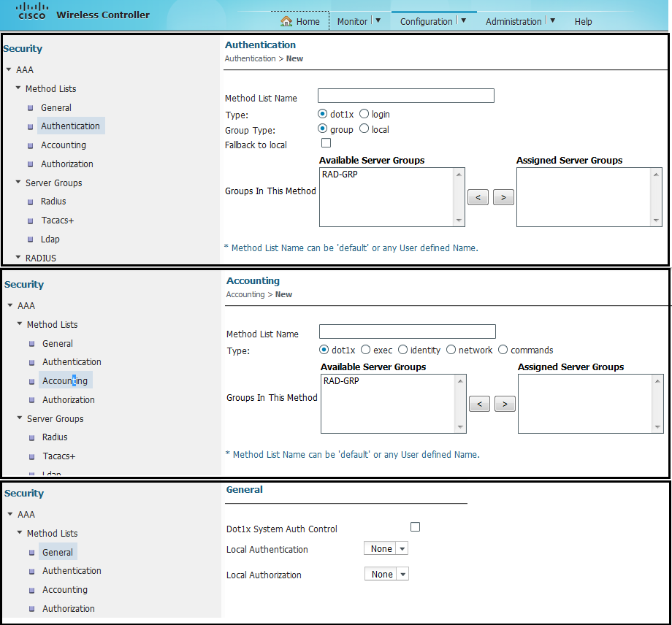
Task: Click the down-arrow icon next to Monitor
Action: click(x=378, y=20)
